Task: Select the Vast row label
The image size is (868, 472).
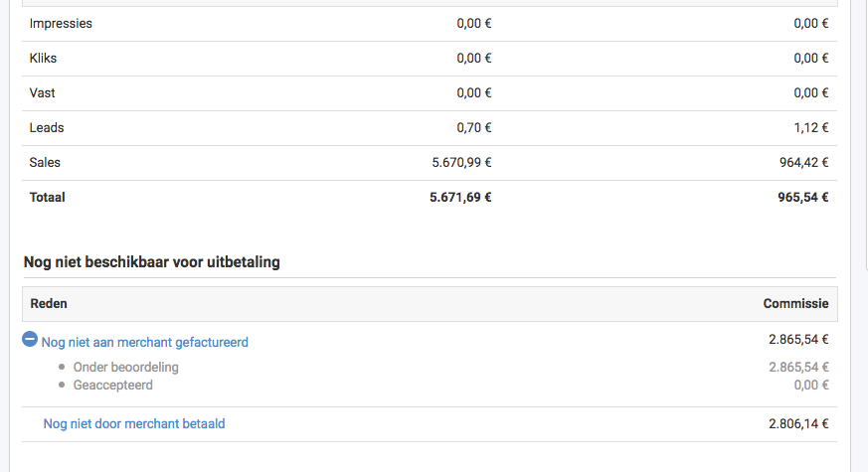Action: pos(42,93)
